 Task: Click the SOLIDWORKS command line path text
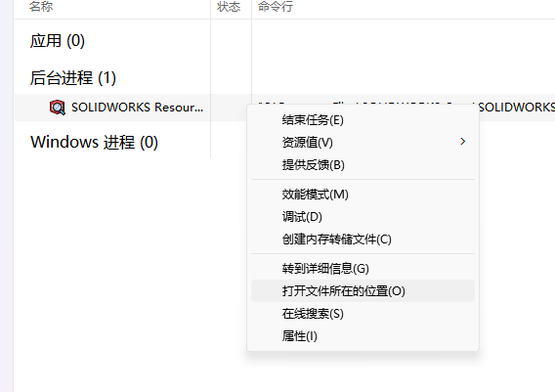517,107
